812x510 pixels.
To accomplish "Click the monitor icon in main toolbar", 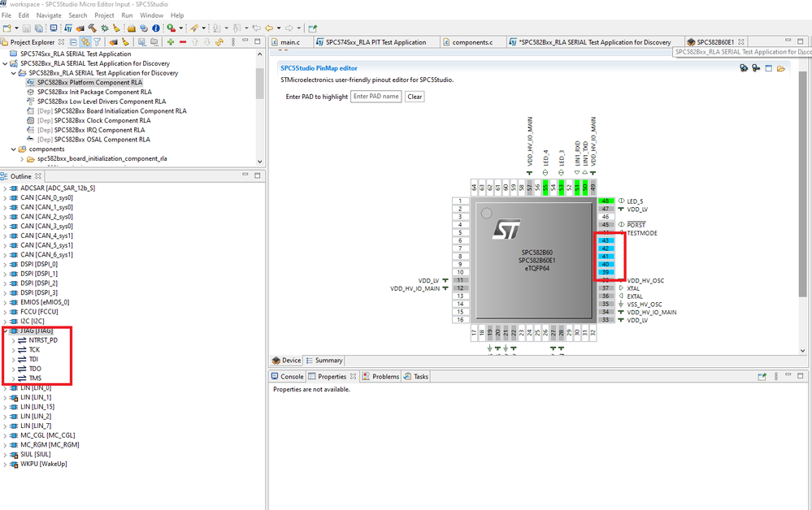I will tap(54, 28).
